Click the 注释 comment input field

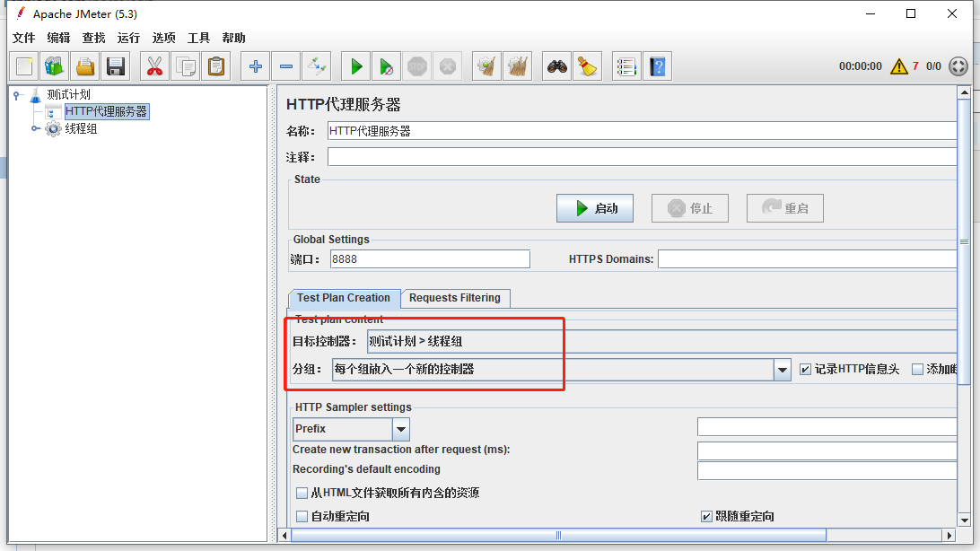click(x=642, y=157)
